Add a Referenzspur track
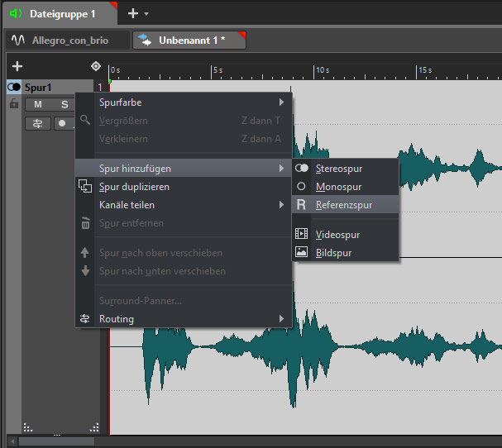 tap(344, 205)
